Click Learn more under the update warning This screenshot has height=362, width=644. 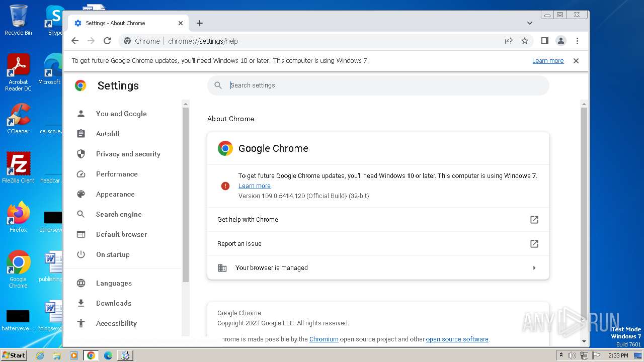pyautogui.click(x=254, y=186)
